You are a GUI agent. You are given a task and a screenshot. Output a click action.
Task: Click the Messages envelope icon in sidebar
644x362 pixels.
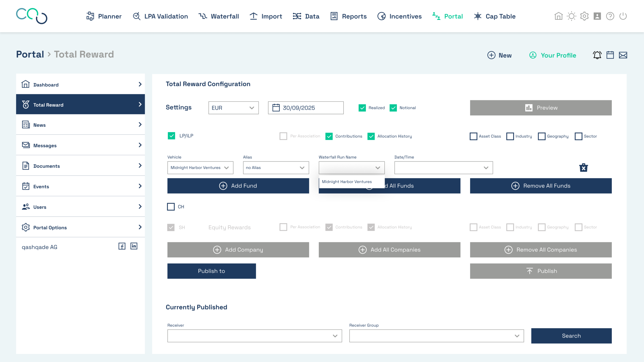26,145
